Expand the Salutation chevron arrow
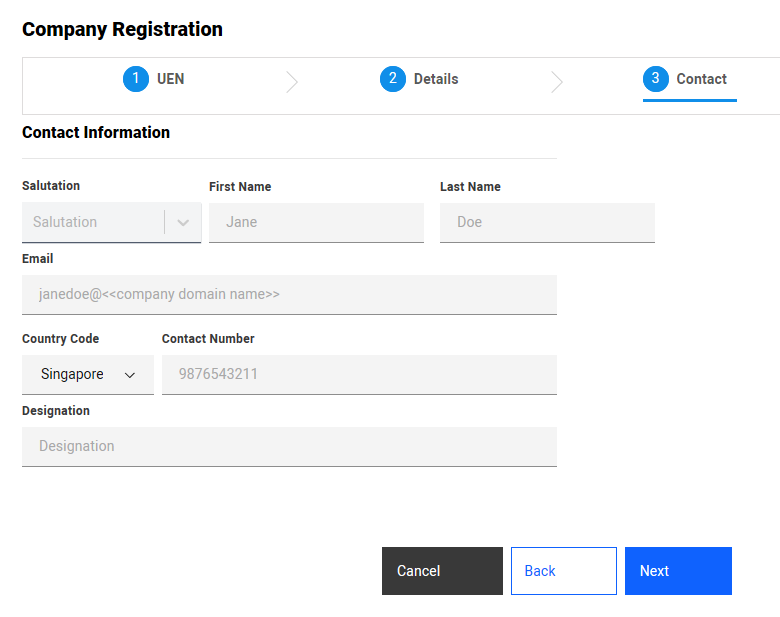 (x=183, y=223)
